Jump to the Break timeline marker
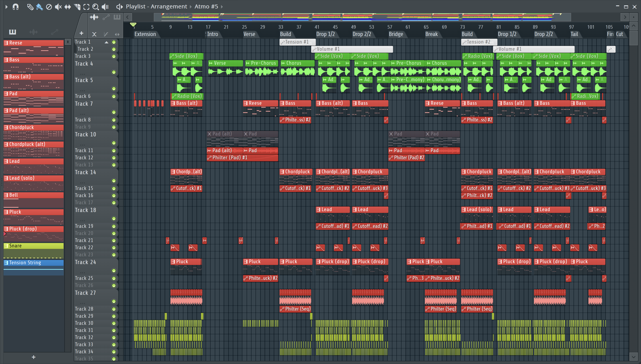This screenshot has height=364, width=641. coord(432,34)
